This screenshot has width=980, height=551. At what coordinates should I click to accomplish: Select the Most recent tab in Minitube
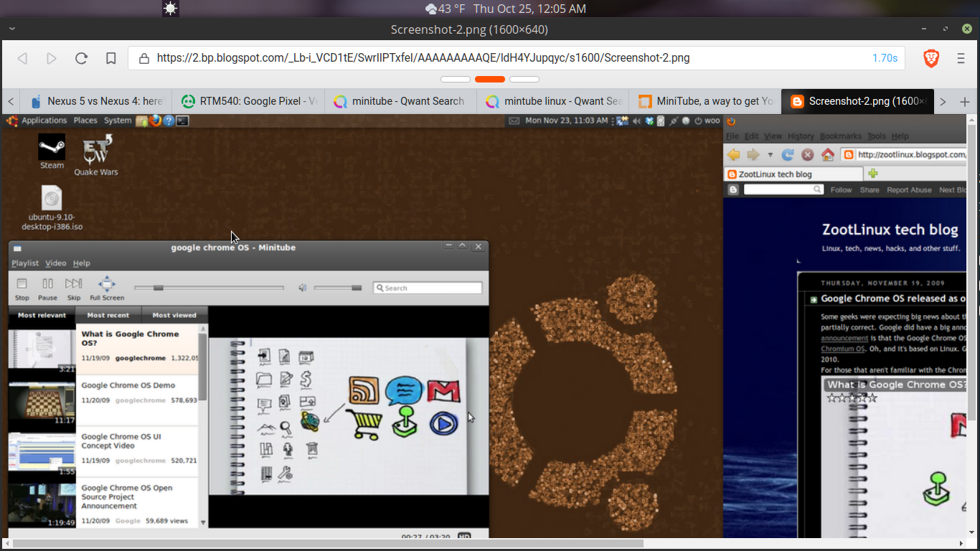pyautogui.click(x=108, y=315)
